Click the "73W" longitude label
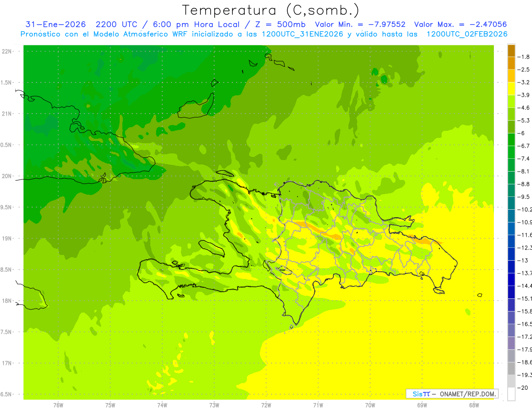532x411 pixels. click(x=214, y=405)
